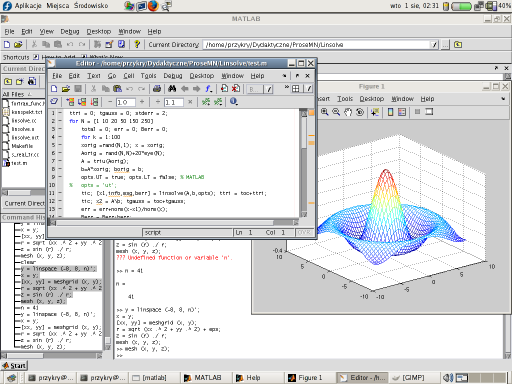This screenshot has width=512, height=384.
Task: Click the MATLAB Start button
Action: [14, 366]
